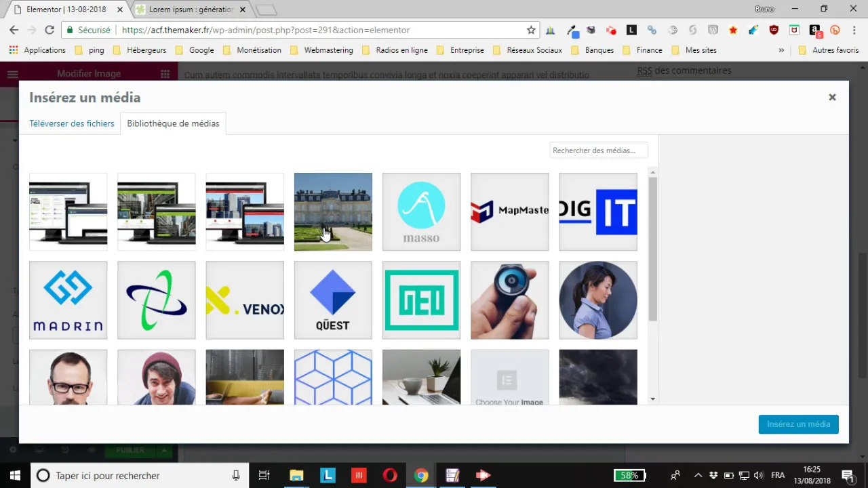Image resolution: width=868 pixels, height=488 pixels.
Task: Click the Rechercher des médias search field
Action: coord(598,150)
